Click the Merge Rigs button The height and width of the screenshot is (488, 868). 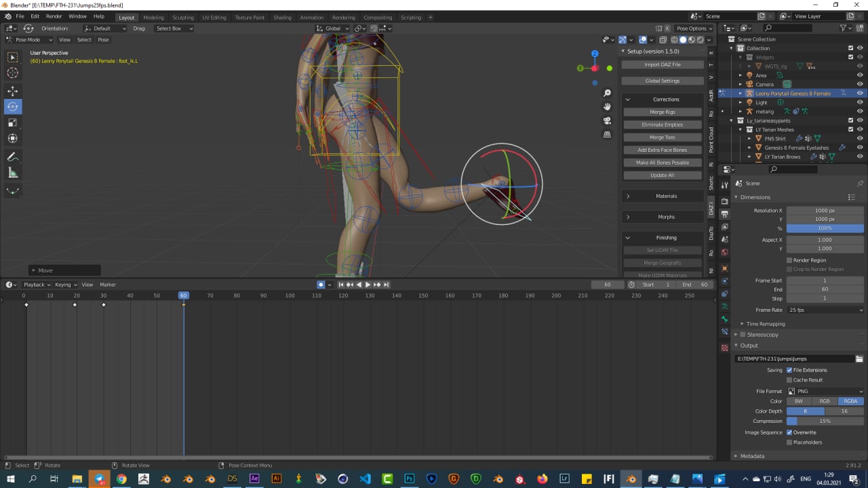tap(662, 112)
